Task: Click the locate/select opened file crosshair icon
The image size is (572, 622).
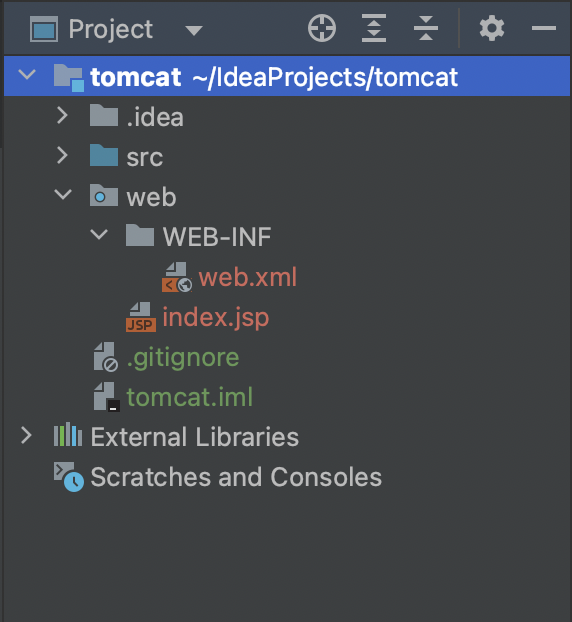Action: pos(322,28)
